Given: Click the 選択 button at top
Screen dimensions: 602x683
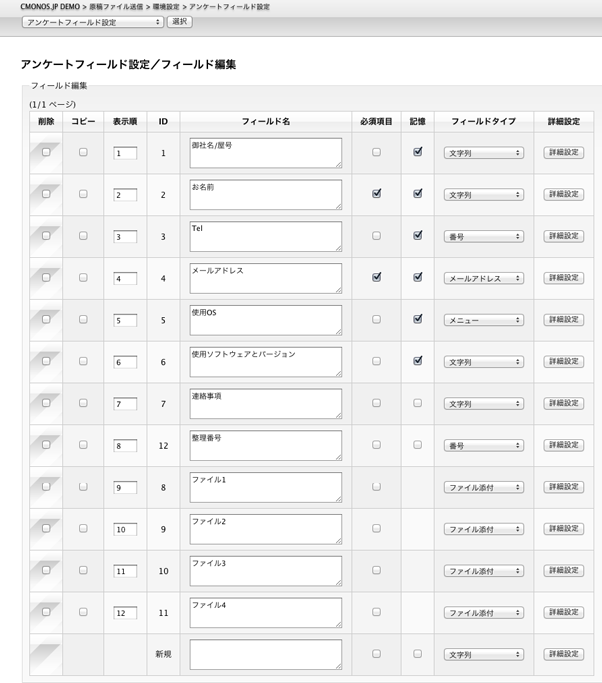Looking at the screenshot, I should (x=179, y=21).
